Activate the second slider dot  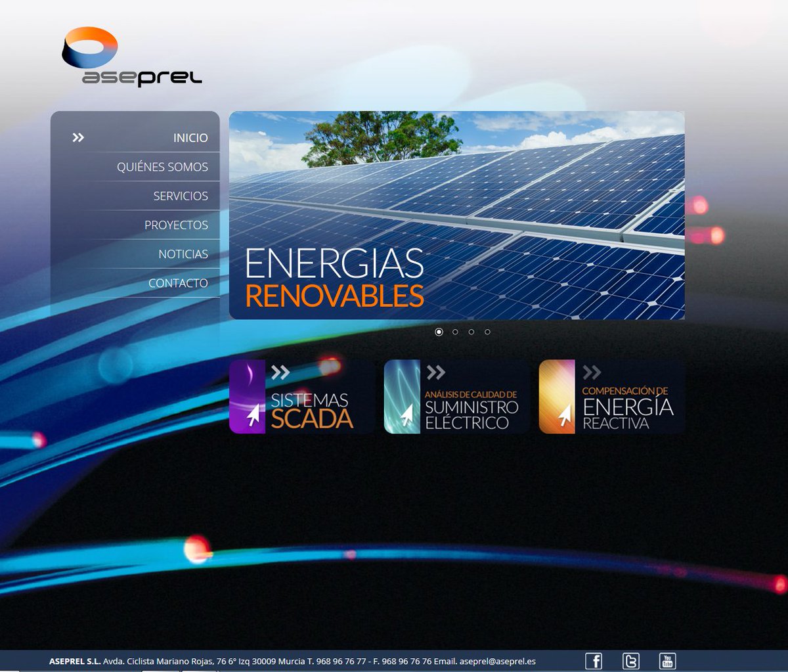pyautogui.click(x=455, y=332)
